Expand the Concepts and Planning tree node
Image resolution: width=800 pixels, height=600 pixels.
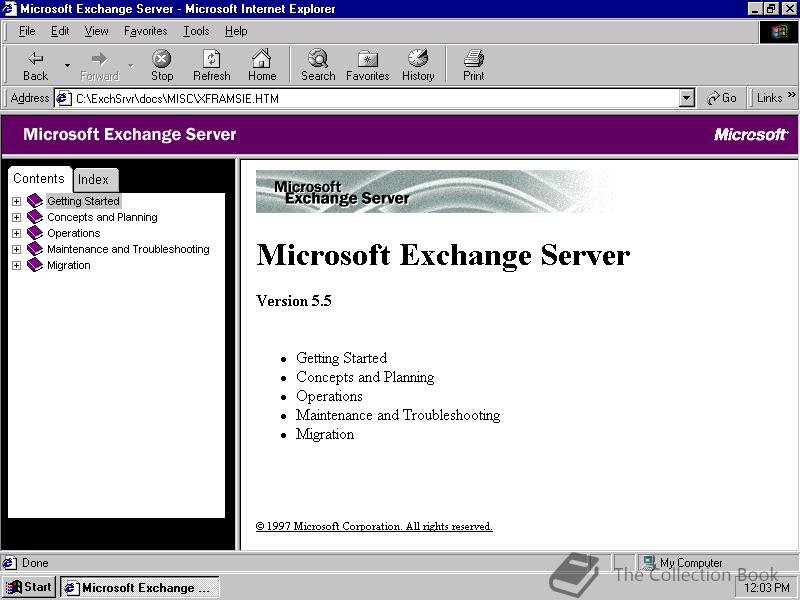(x=15, y=216)
